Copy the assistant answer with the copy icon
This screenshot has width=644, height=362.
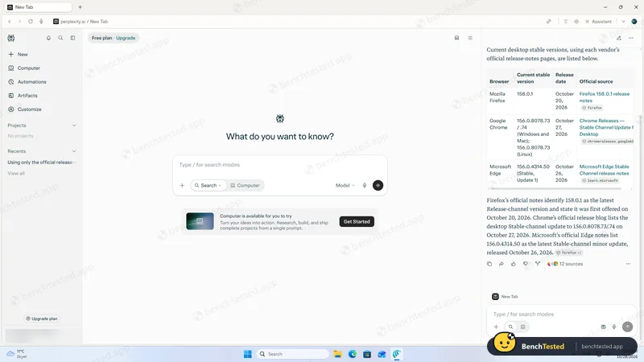coord(489,264)
